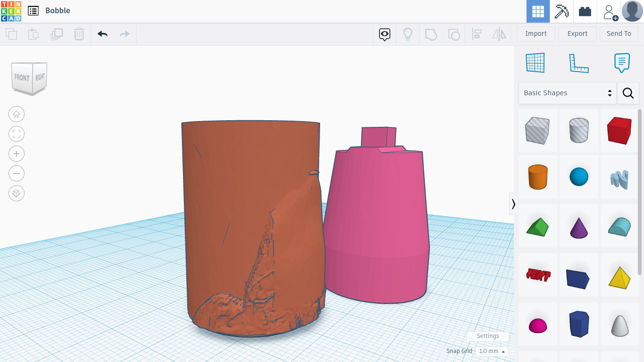Image resolution: width=644 pixels, height=362 pixels.
Task: Click the Invite people icon
Action: (610, 12)
